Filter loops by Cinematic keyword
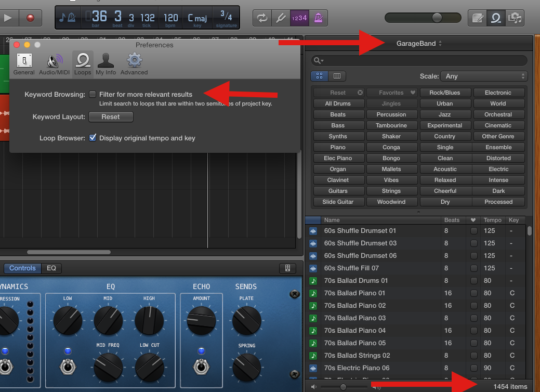Screen dimensions: 540x392 (x=498, y=125)
